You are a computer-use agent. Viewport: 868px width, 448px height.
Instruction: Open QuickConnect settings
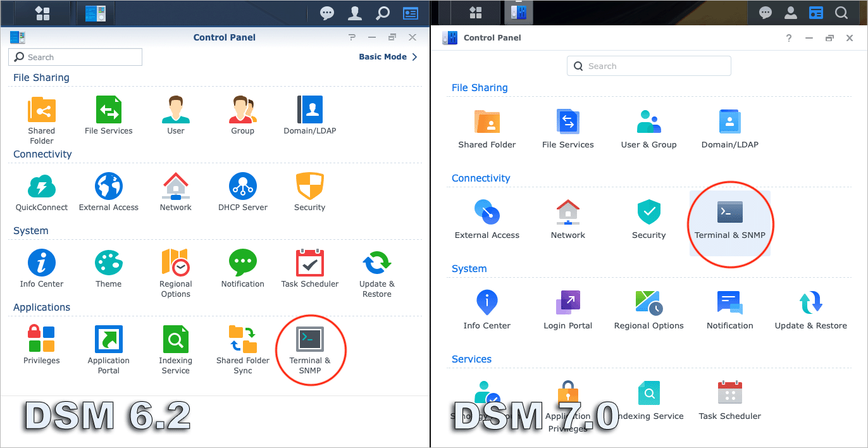[42, 192]
